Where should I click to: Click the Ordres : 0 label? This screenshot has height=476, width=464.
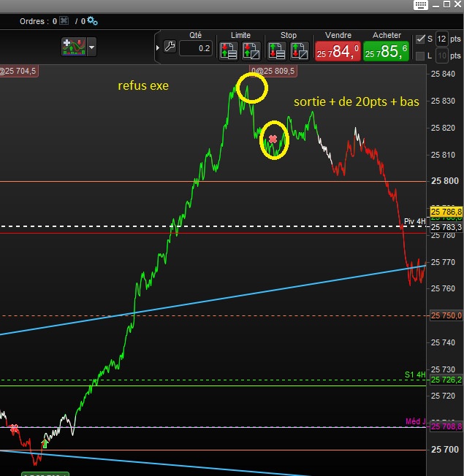pyautogui.click(x=38, y=21)
